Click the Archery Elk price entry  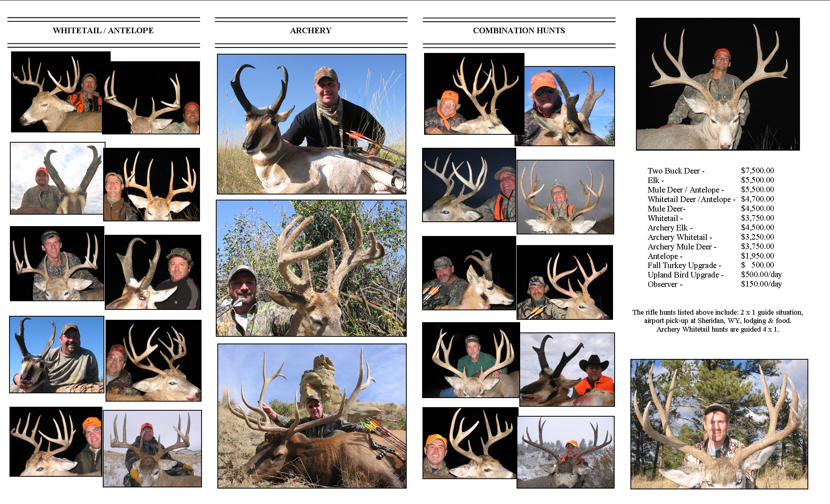(711, 228)
